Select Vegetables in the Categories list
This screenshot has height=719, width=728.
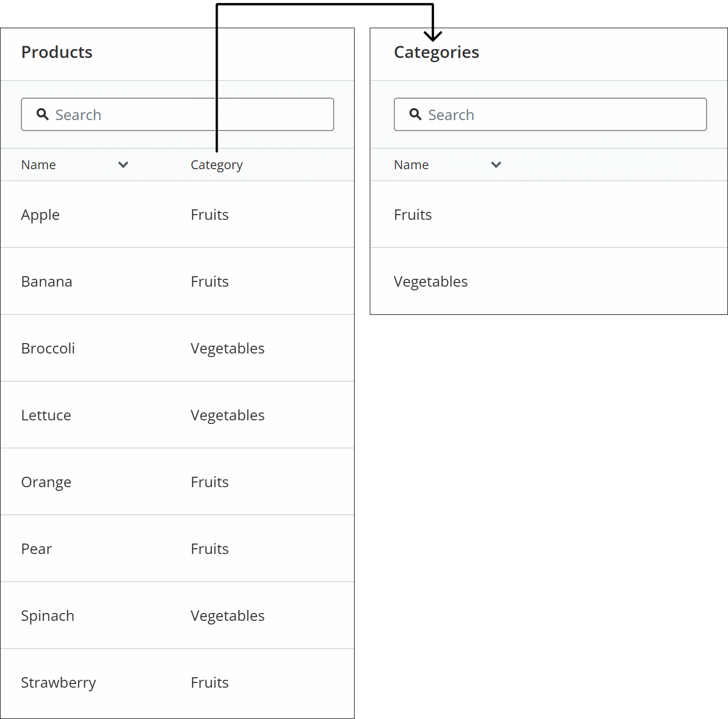coord(431,281)
